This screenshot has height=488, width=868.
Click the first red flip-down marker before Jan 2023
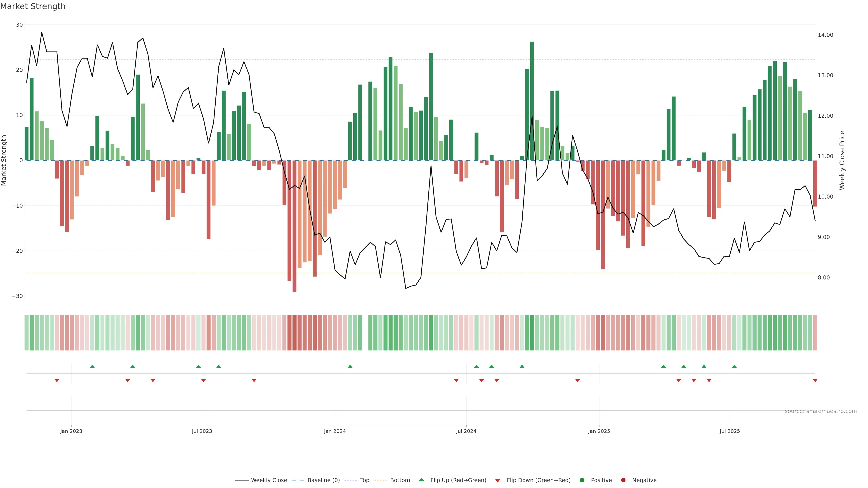[x=57, y=380]
